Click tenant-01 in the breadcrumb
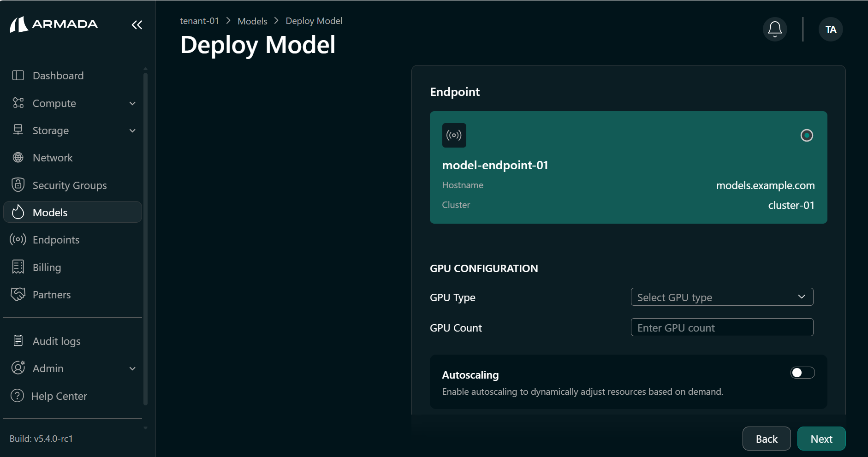Viewport: 868px width, 457px height. click(199, 21)
